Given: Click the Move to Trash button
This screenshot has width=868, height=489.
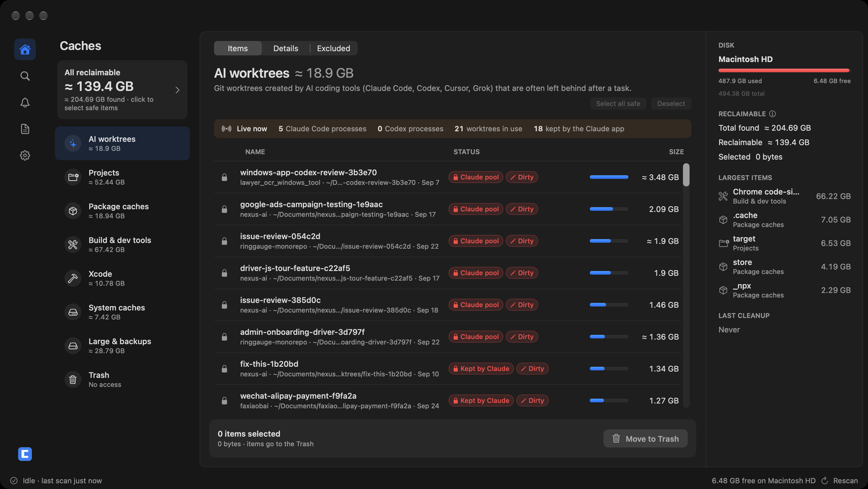Looking at the screenshot, I should [x=646, y=439].
